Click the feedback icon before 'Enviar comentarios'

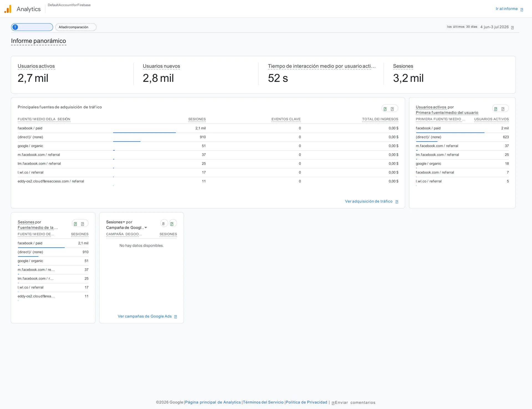pos(333,403)
